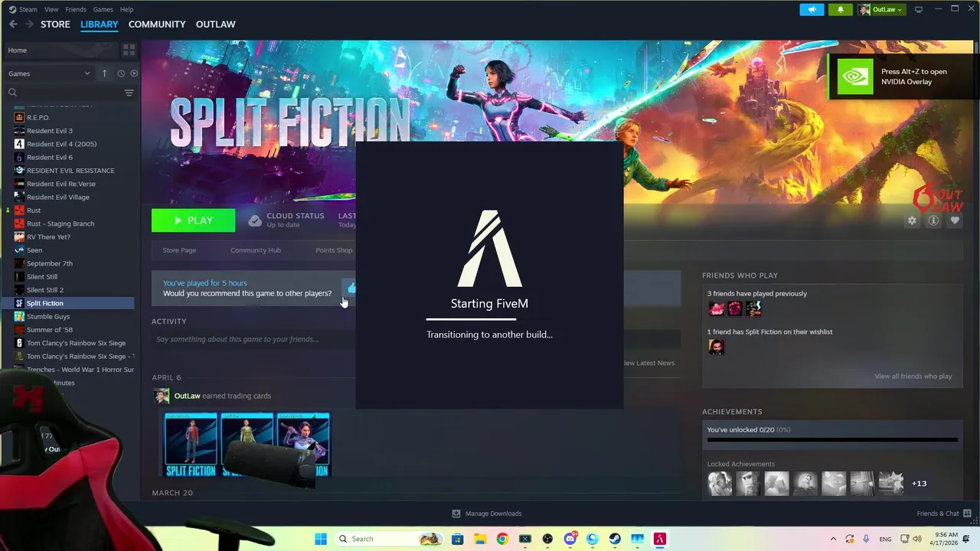Open Manage Downloads
The height and width of the screenshot is (551, 980).
(487, 514)
